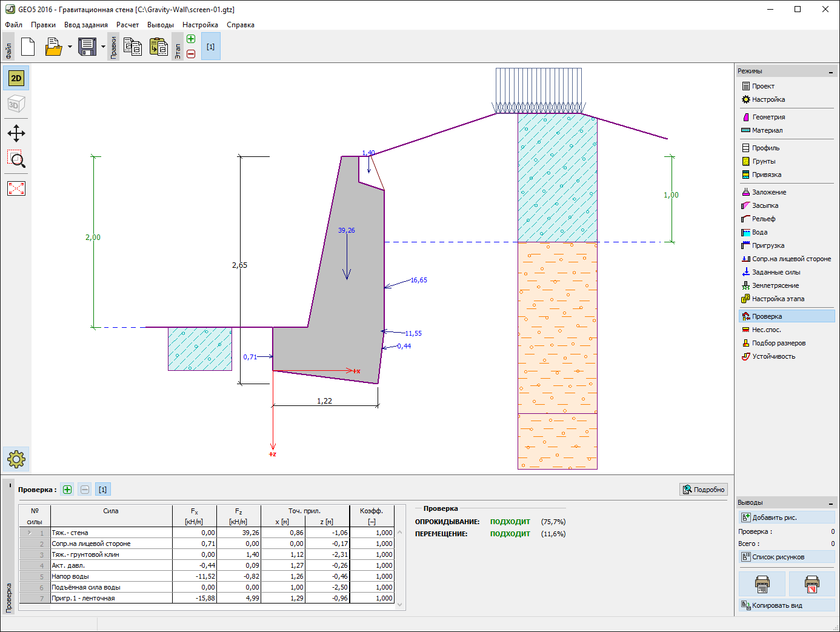Select the Рельеф mode
This screenshot has height=632, width=840.
click(x=787, y=219)
